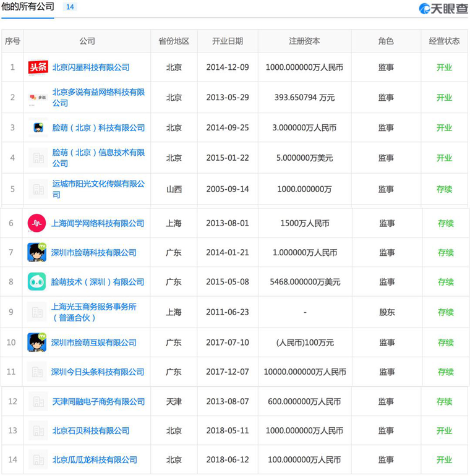Image resolution: width=470 pixels, height=476 pixels.
Task: Click the date 2017-12-07
Action: pos(228,372)
